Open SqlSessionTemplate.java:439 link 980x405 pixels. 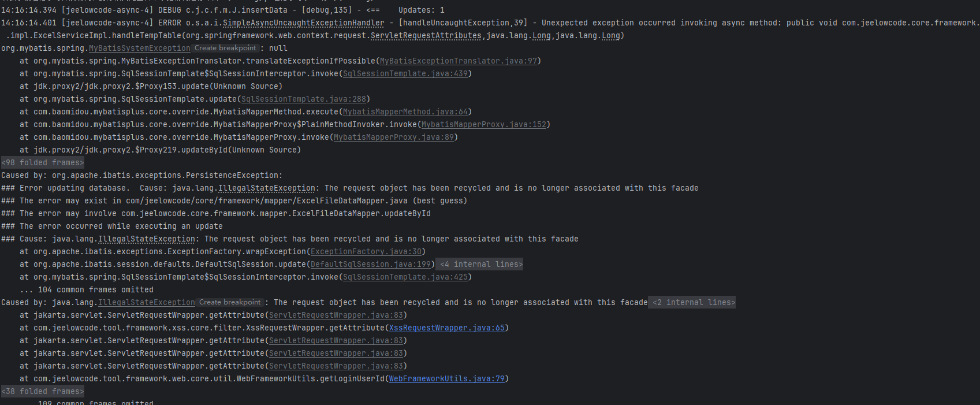pyautogui.click(x=405, y=74)
